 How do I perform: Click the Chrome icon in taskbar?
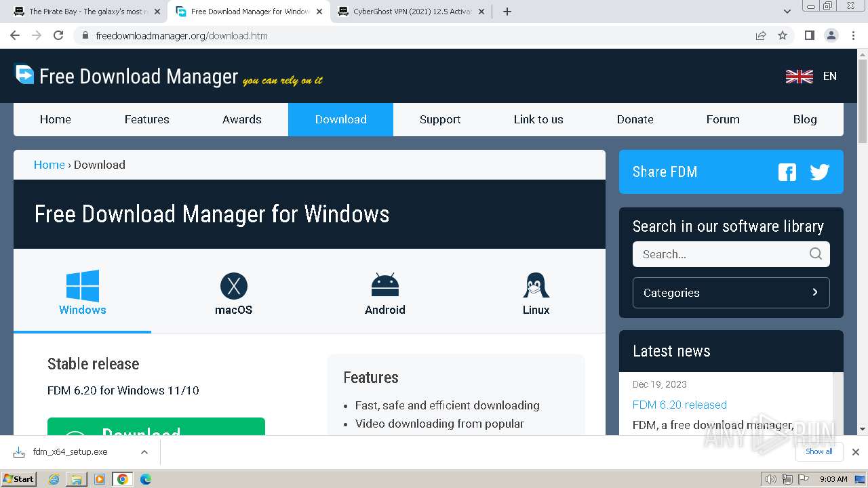(x=123, y=479)
